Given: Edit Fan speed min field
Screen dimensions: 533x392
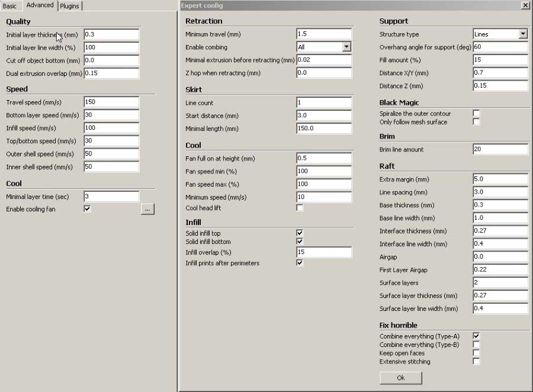Looking at the screenshot, I should [x=324, y=171].
